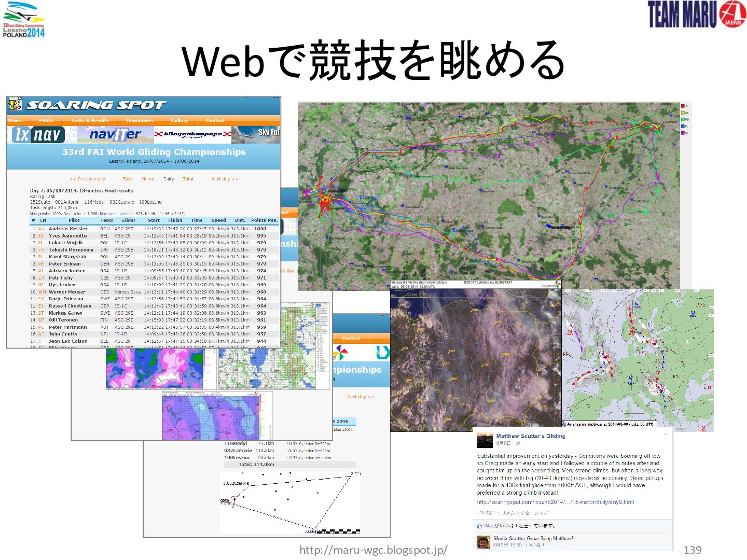Click コメントする under the Facebook post
The width and height of the screenshot is (747, 560).
click(515, 513)
